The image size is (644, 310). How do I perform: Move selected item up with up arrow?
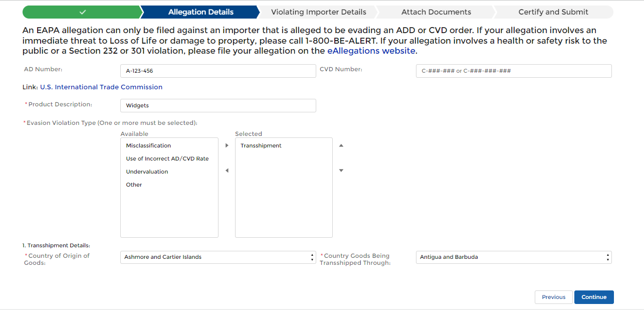click(x=341, y=145)
